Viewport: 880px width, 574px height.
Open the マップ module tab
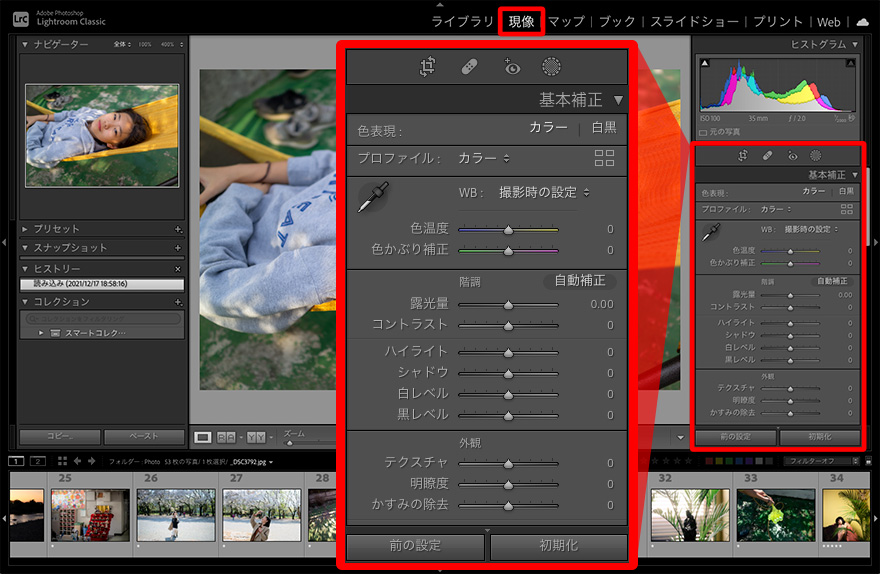(566, 21)
